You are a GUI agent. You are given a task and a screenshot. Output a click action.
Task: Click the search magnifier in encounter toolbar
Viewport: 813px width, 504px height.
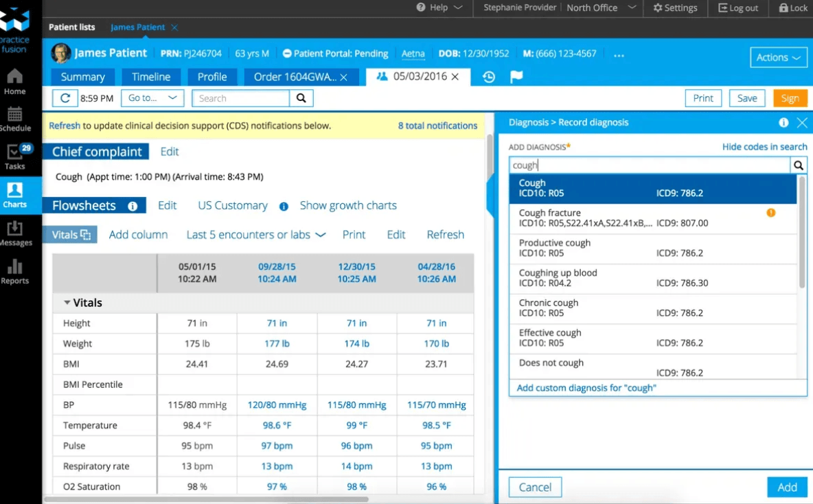tap(301, 98)
